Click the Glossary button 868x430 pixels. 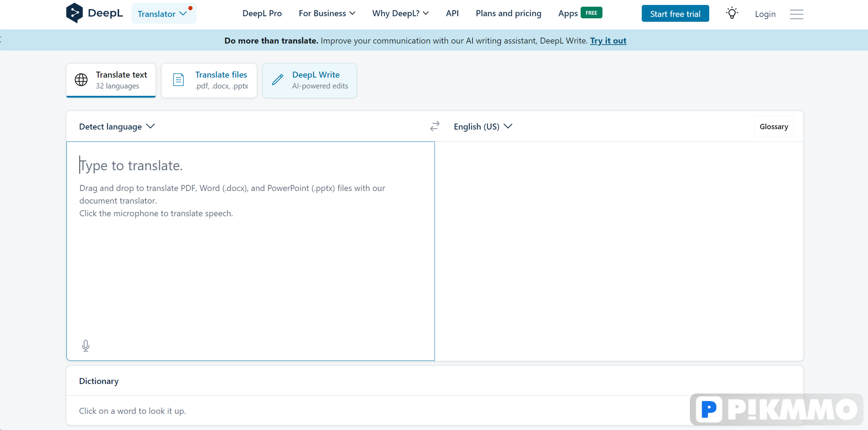(774, 126)
